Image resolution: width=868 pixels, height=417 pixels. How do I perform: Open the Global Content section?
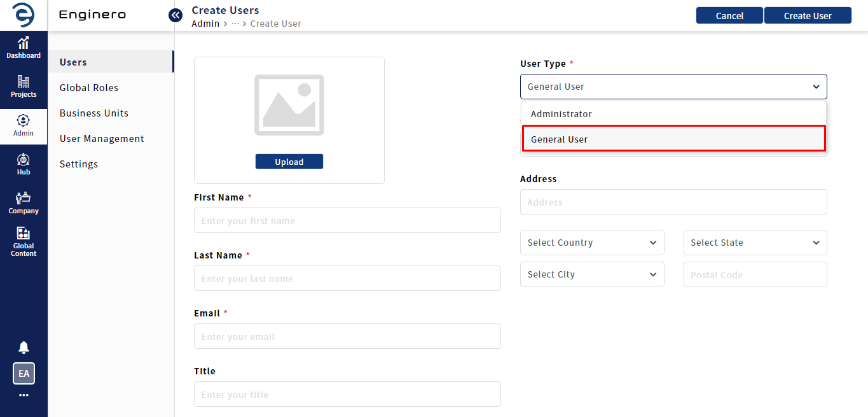click(x=24, y=242)
